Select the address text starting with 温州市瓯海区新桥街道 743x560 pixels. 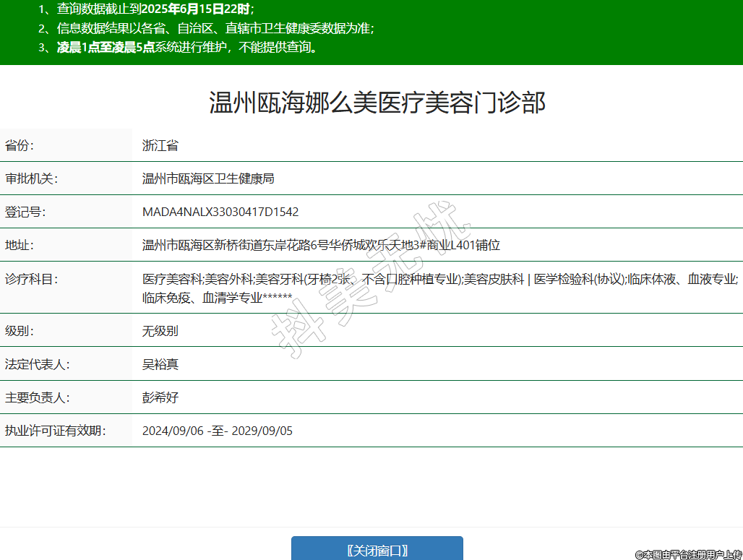pyautogui.click(x=321, y=245)
